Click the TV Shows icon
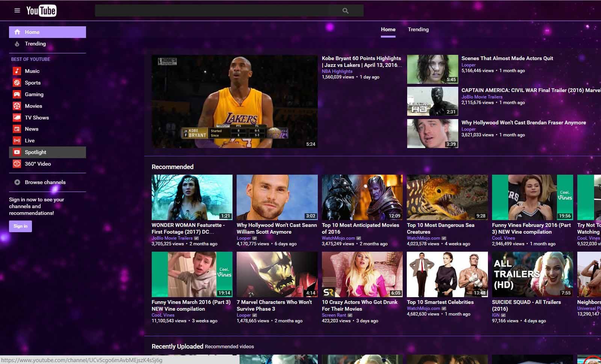 click(17, 118)
